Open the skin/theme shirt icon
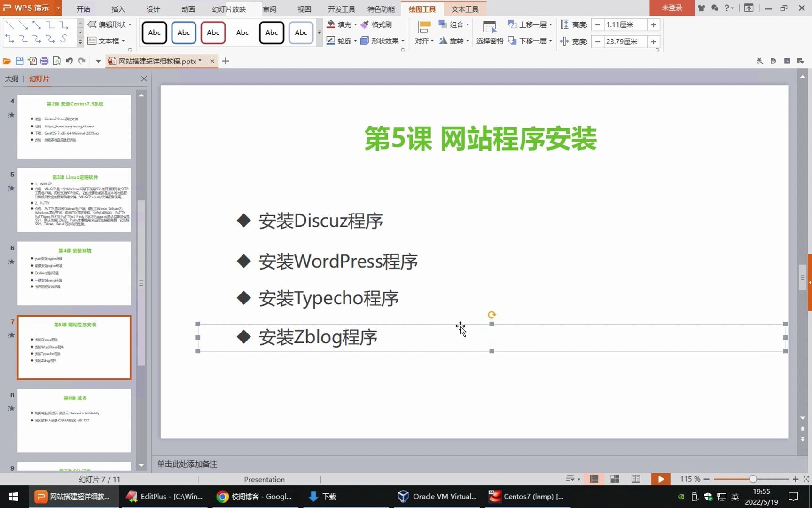The image size is (812, 508). point(701,8)
